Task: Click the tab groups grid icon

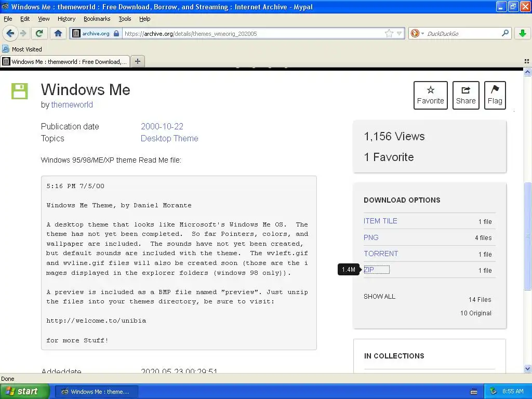Action: point(527,61)
